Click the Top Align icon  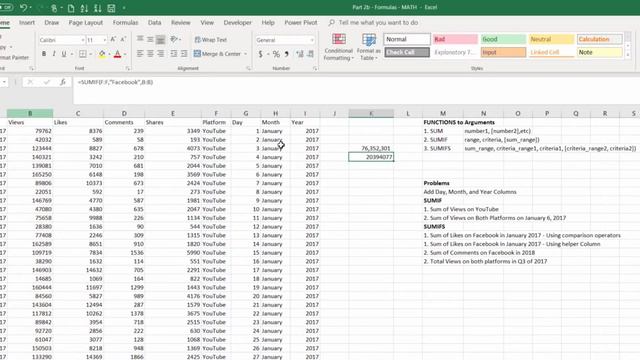pos(140,39)
